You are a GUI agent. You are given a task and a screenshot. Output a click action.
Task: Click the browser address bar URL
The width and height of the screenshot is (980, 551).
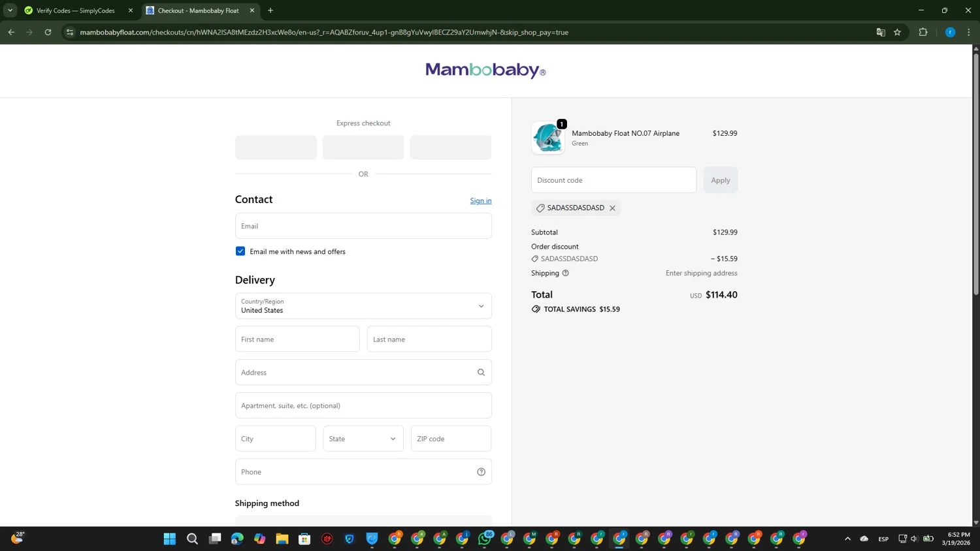(x=324, y=32)
